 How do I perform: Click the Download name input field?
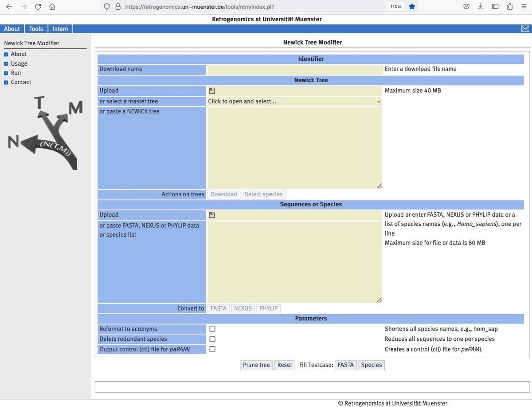(294, 70)
